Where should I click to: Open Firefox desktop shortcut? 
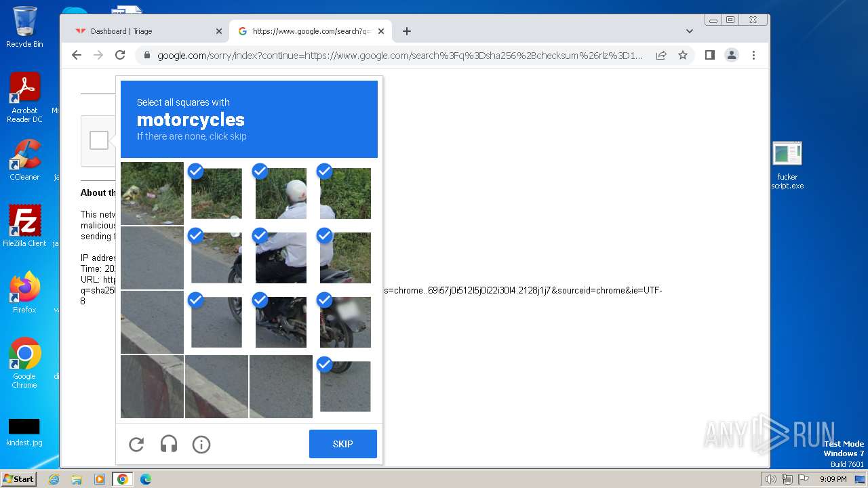point(24,292)
